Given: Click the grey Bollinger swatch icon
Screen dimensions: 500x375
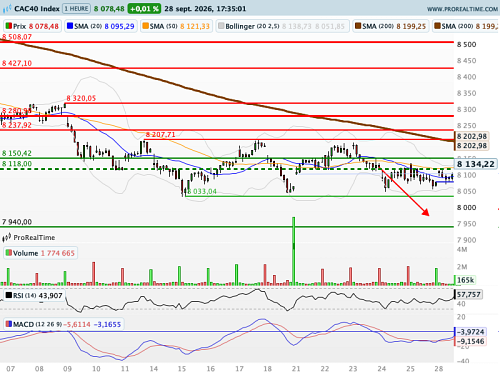Looking at the screenshot, I should pos(221,26).
